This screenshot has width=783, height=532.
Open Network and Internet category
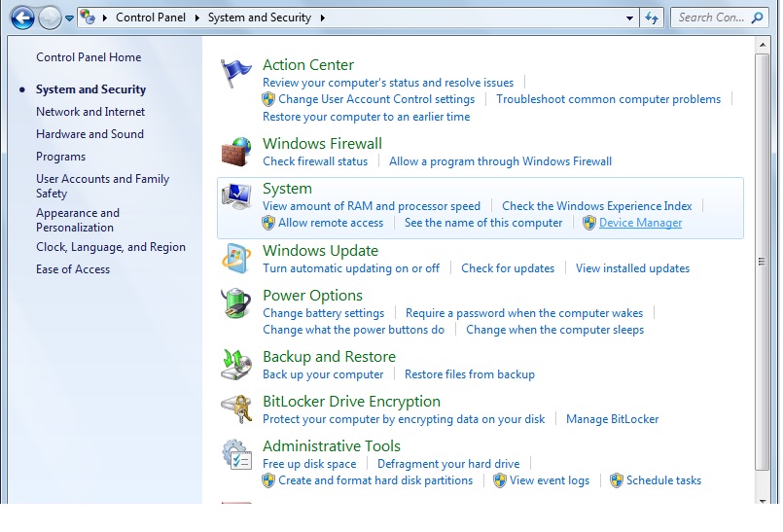point(90,112)
